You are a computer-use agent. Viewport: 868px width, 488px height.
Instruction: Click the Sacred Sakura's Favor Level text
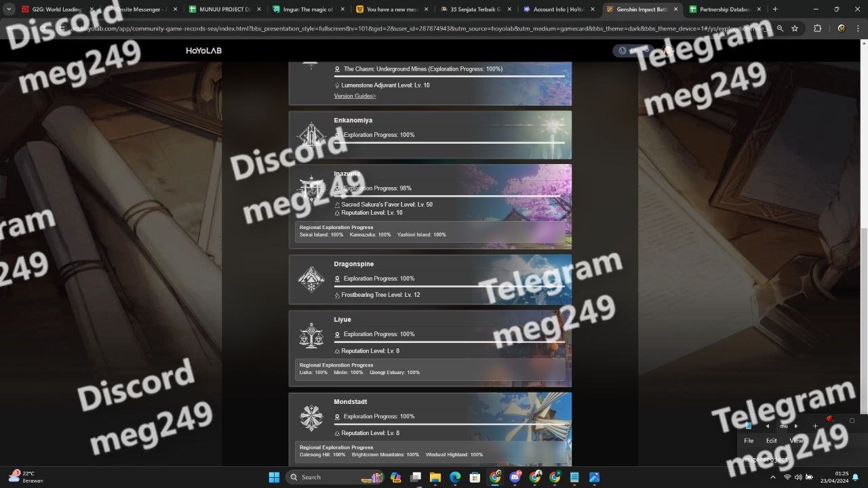click(x=387, y=205)
